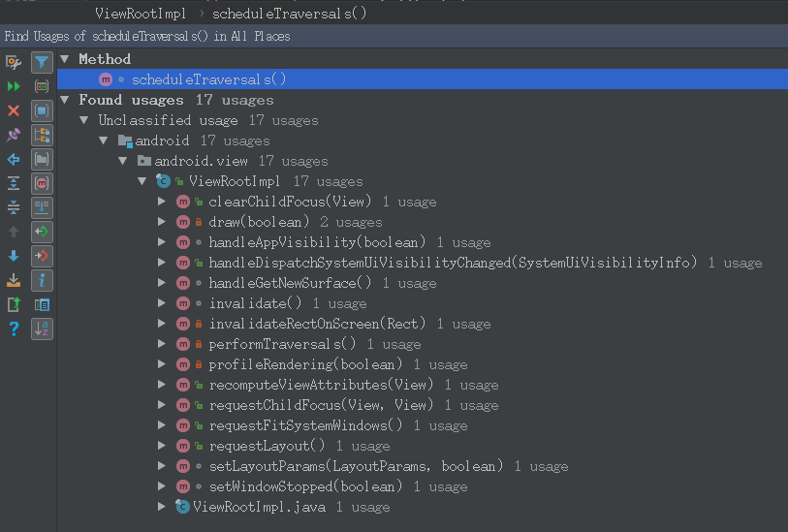Expand handleGetNewSurface() usages
Screen dimensions: 788x532
(161, 283)
